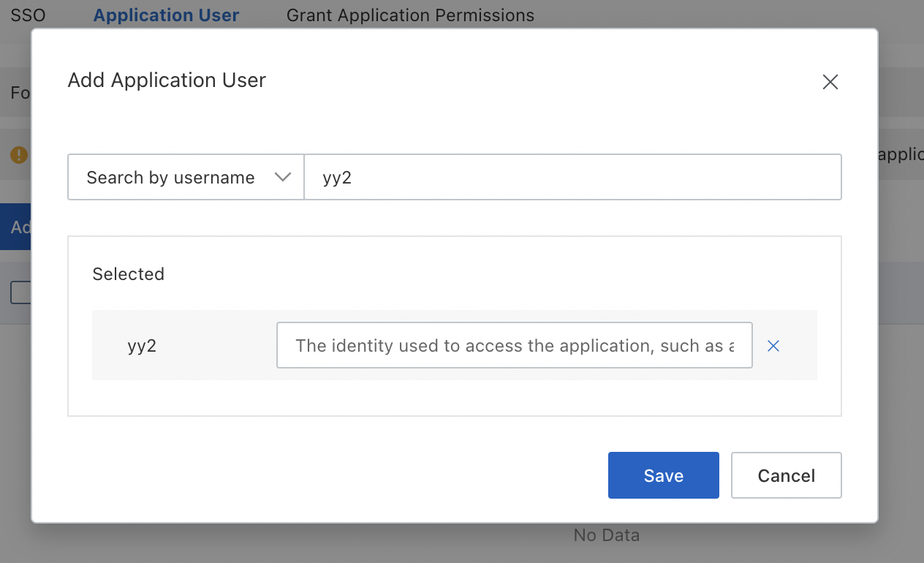Focus the search field containing yy2
924x563 pixels.
572,177
